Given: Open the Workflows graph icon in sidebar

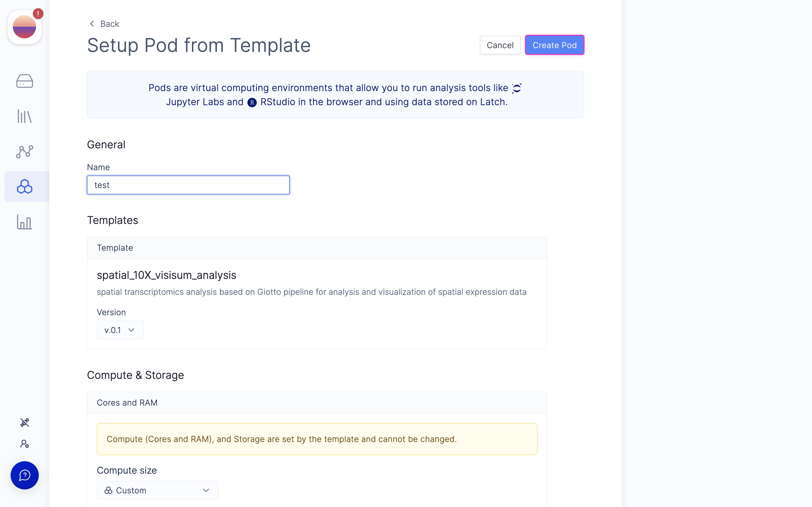Looking at the screenshot, I should point(24,152).
